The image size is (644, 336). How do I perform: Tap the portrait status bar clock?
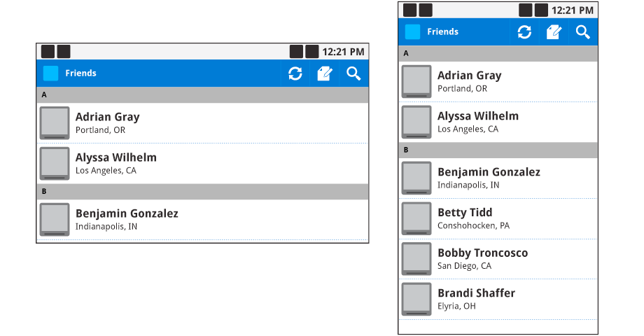(572, 10)
